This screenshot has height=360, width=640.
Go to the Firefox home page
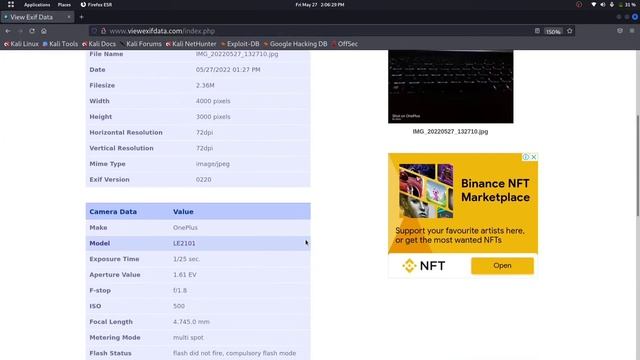click(x=44, y=31)
